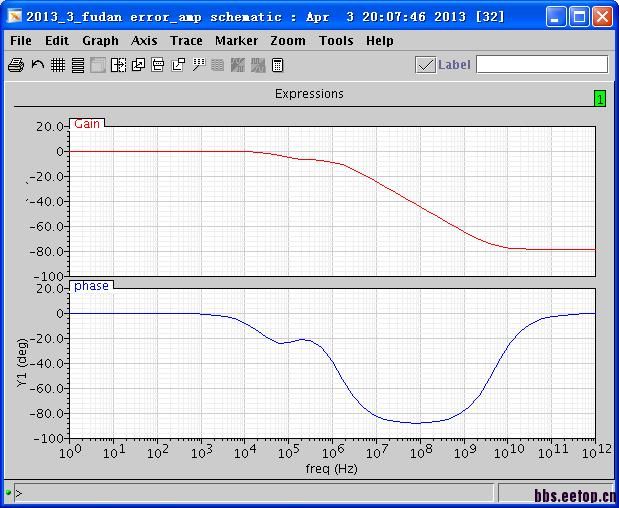Click the greyed table rows icon
The image size is (619, 508).
(218, 65)
